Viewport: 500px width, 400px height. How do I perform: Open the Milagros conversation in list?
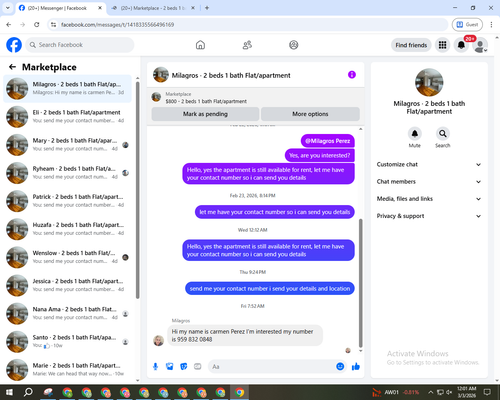67,89
